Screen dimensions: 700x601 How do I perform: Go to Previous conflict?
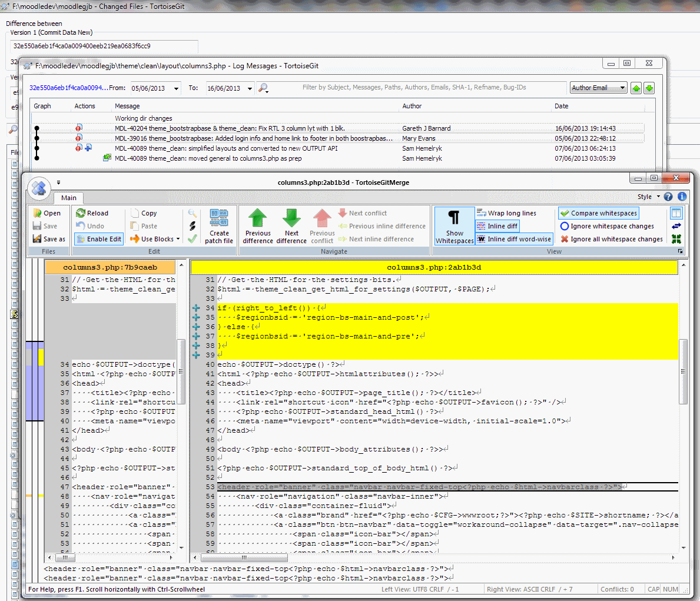(x=322, y=227)
